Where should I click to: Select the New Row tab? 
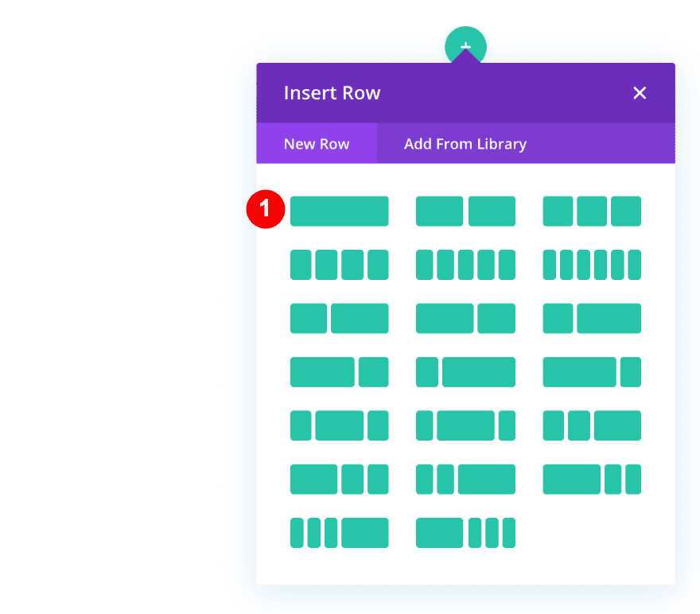pos(317,144)
